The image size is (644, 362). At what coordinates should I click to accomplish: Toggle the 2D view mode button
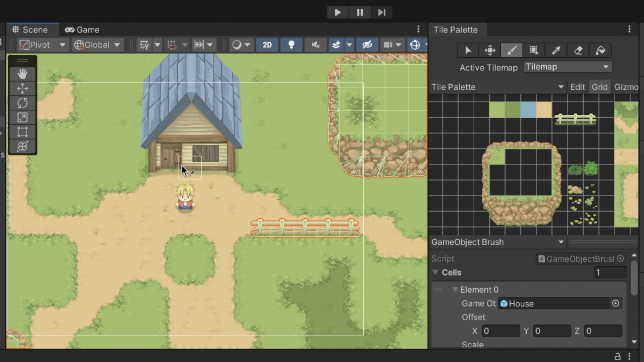pos(267,45)
